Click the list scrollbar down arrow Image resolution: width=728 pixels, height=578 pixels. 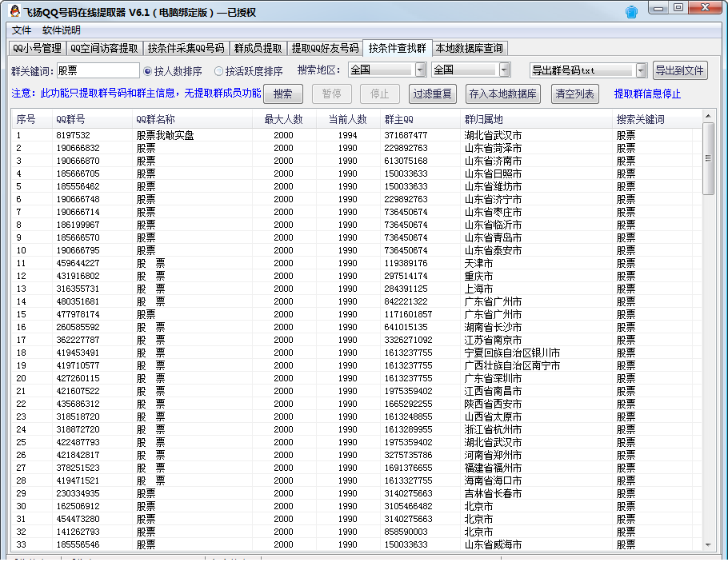[708, 544]
